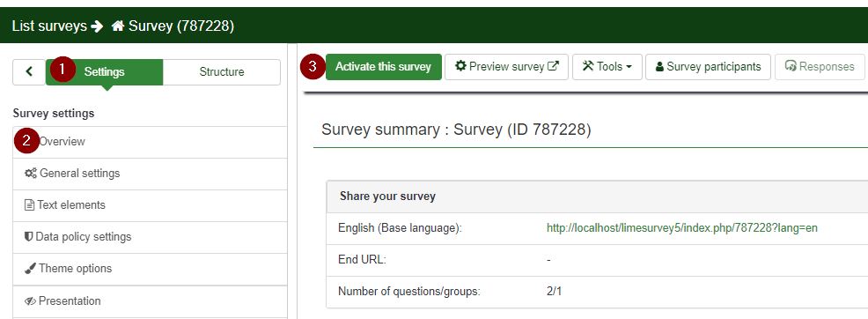Click the paintbrush icon beside Theme options

click(31, 269)
